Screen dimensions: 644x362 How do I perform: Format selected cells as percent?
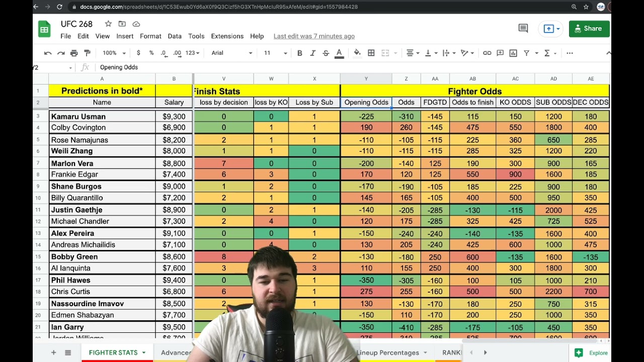(x=151, y=53)
